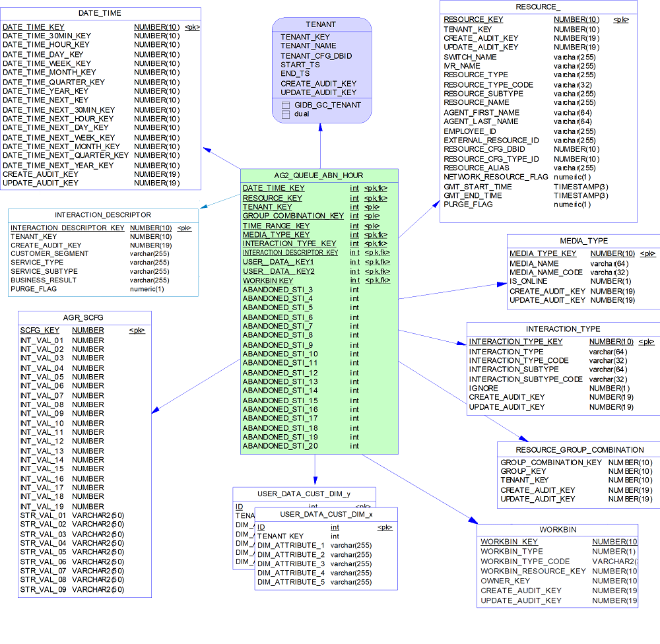Select the ABANDONED_STI_20 column row

pos(280,446)
